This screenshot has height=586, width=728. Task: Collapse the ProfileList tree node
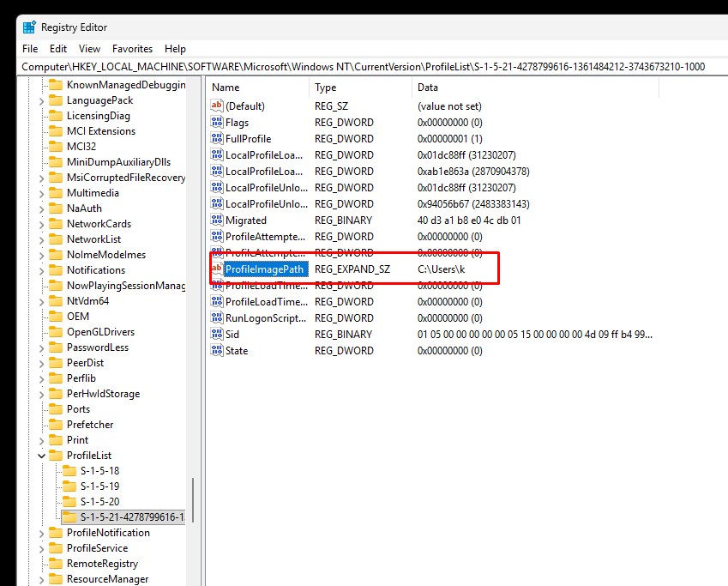tap(41, 456)
